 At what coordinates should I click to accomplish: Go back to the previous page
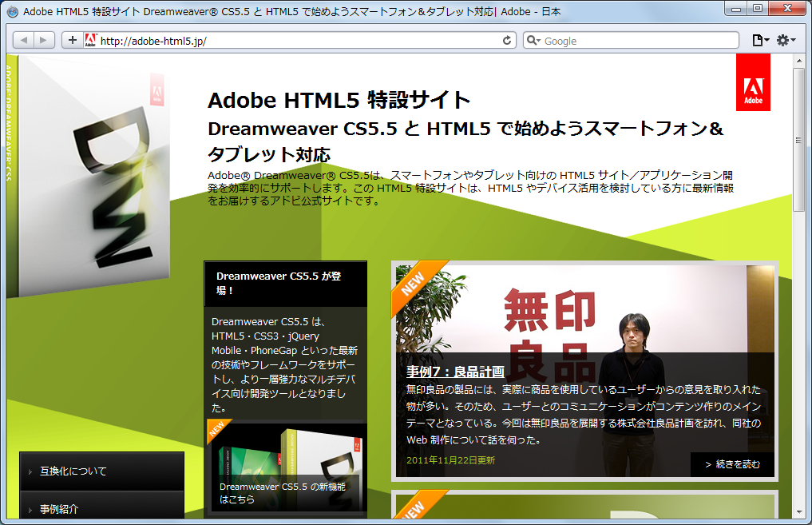[23, 41]
